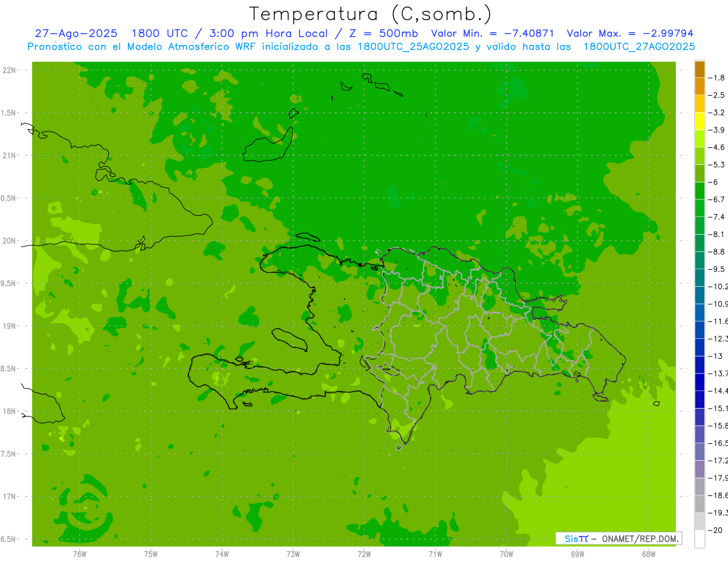The height and width of the screenshot is (562, 728).
Task: Click the latitude label "18N"
Action: [10, 411]
